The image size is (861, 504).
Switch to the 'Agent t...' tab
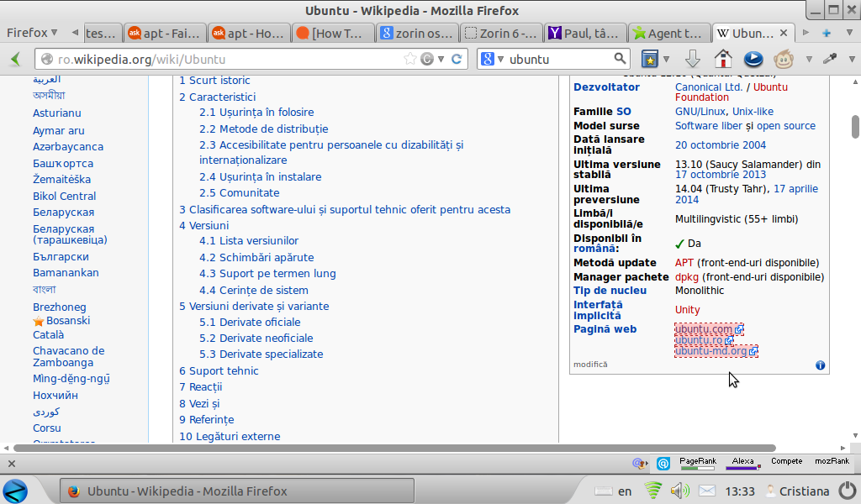tap(669, 34)
